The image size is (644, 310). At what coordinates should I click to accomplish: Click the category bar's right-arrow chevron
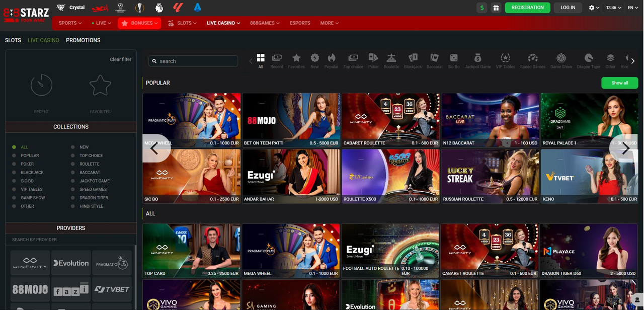[x=633, y=61]
